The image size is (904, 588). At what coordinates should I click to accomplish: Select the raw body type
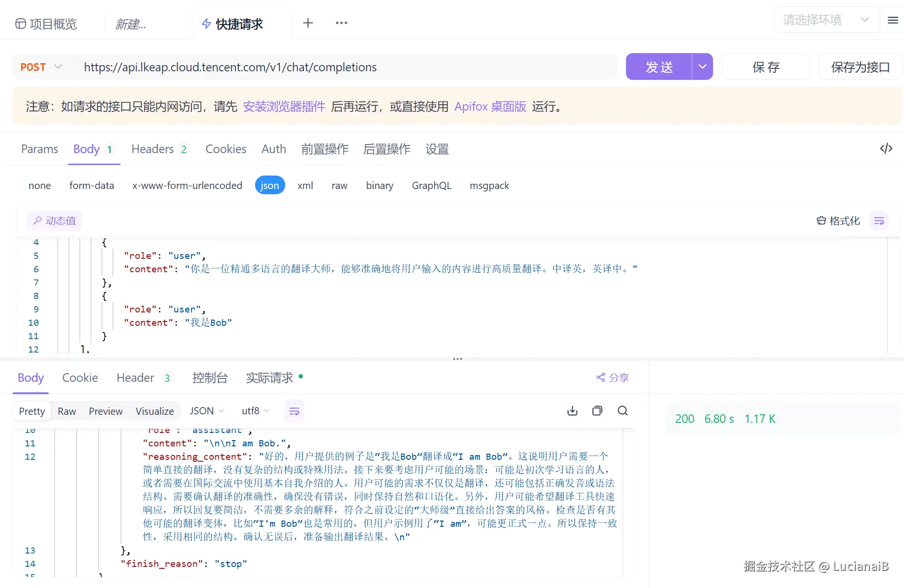coord(339,186)
